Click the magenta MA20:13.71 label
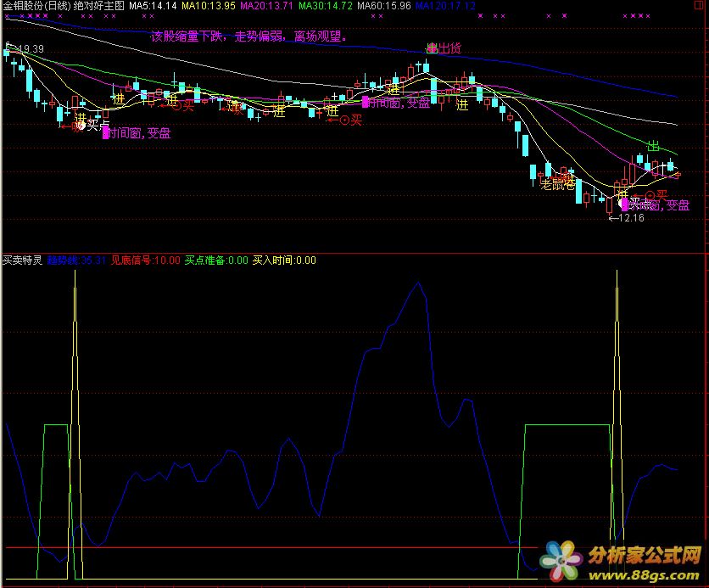The image size is (709, 588). (266, 6)
